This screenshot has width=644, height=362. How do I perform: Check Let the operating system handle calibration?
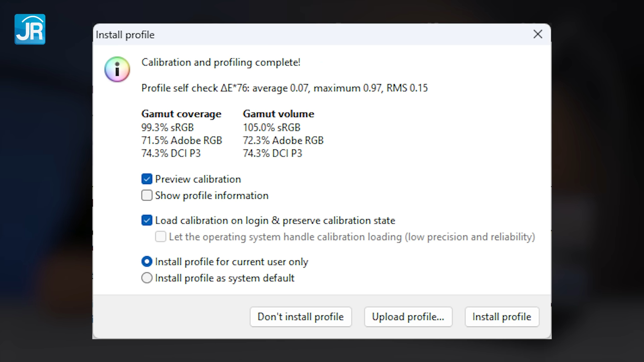[x=161, y=237]
